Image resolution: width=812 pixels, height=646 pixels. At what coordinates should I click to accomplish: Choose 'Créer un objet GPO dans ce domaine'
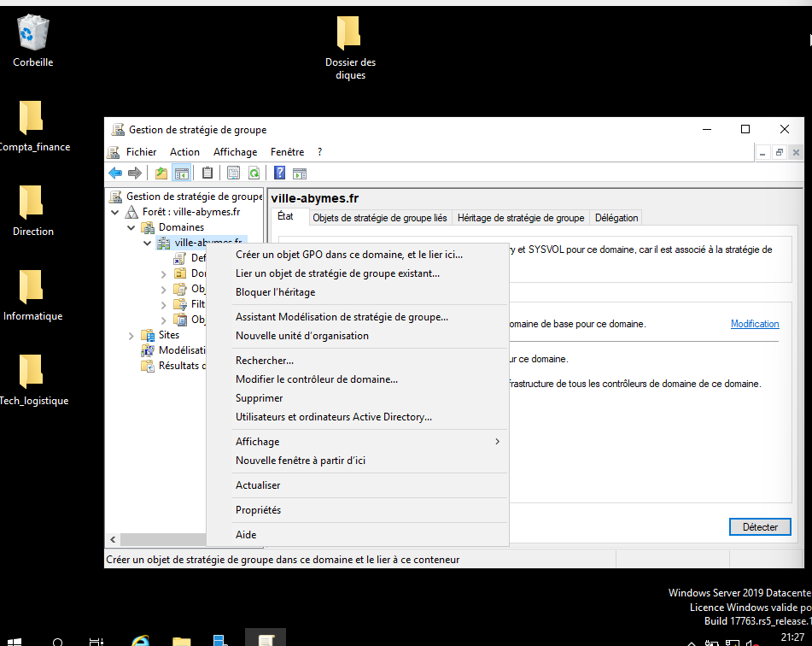pos(349,255)
